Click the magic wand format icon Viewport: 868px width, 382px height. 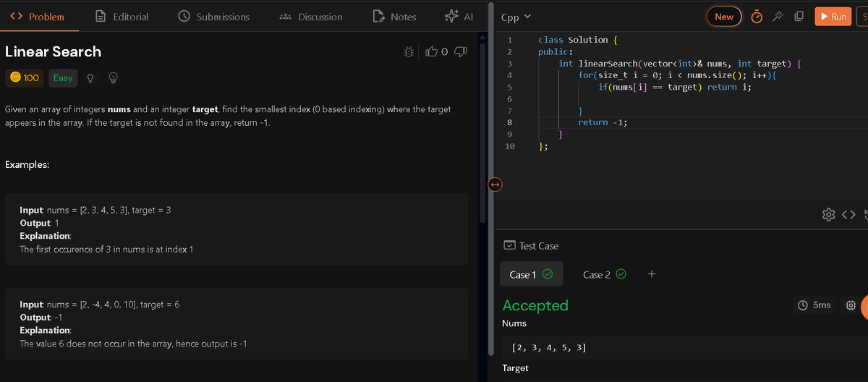(778, 17)
